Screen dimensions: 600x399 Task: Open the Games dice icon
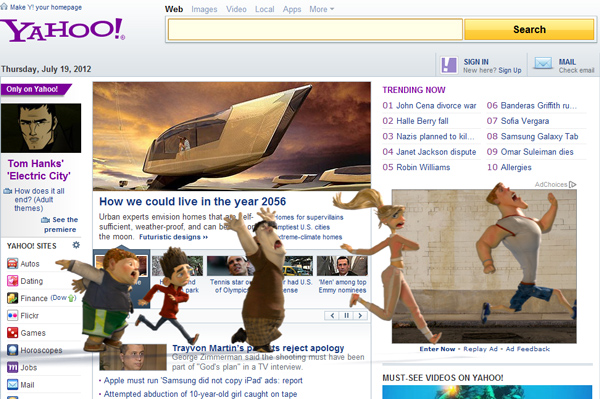click(12, 333)
